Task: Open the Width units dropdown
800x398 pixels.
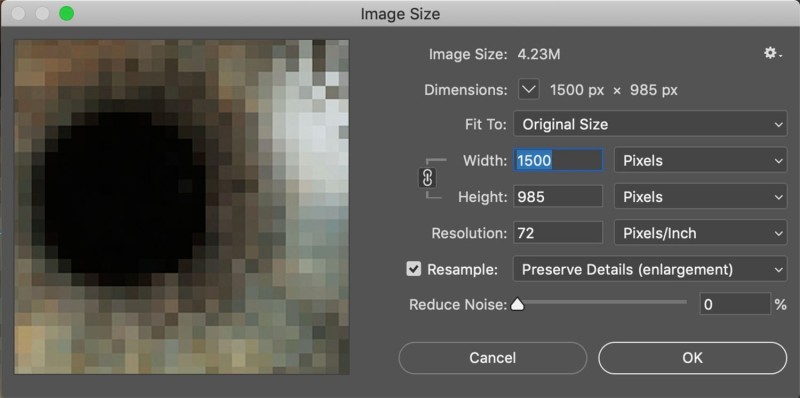Action: point(700,161)
